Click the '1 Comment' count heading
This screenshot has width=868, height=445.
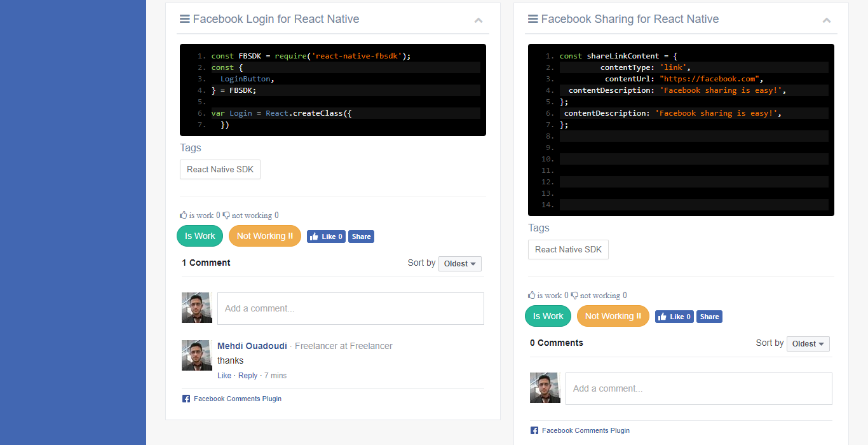206,263
